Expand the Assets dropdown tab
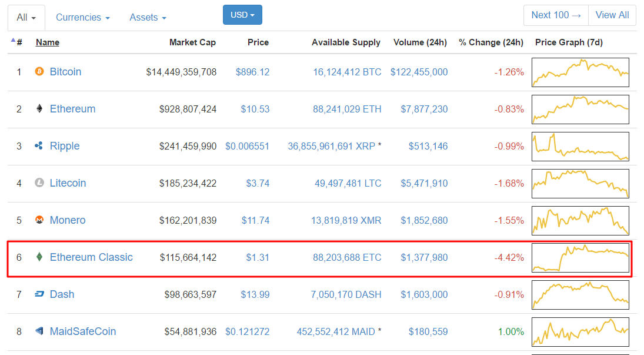Viewport: 644px width, 355px height. click(x=148, y=18)
